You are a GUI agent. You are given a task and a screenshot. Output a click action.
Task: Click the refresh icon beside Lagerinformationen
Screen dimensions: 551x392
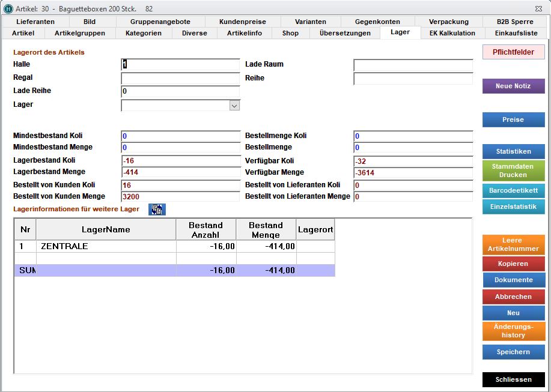coord(157,210)
